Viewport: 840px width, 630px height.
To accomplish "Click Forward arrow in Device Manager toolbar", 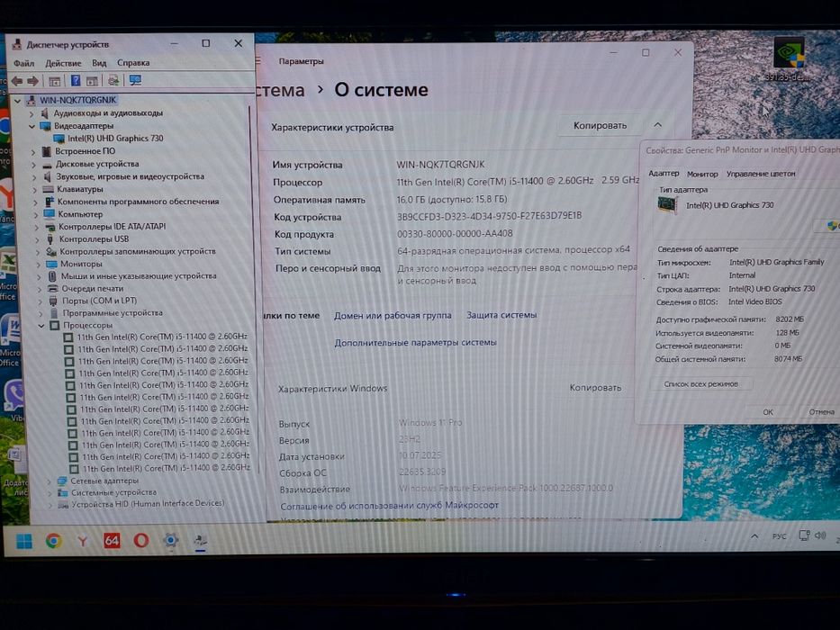I will pyautogui.click(x=32, y=81).
